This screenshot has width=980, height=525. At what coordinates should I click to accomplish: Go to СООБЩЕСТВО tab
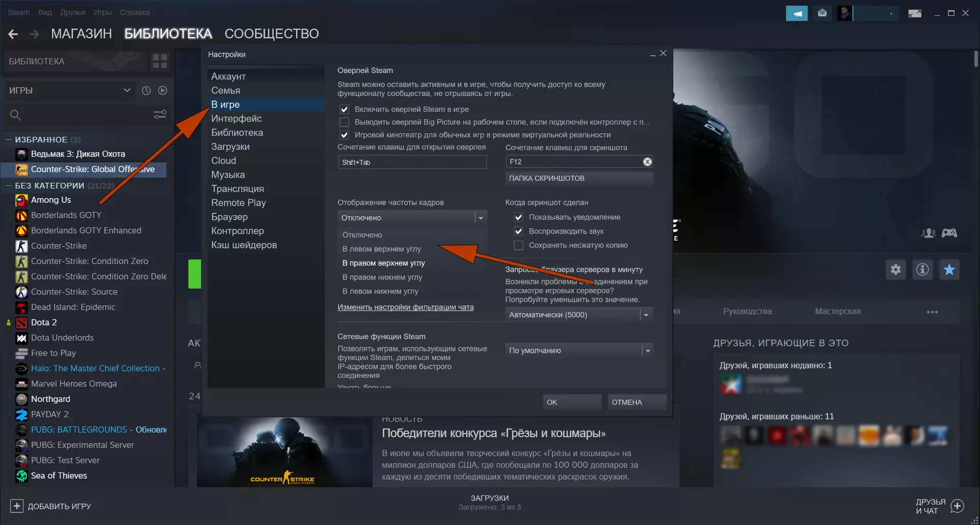point(272,34)
